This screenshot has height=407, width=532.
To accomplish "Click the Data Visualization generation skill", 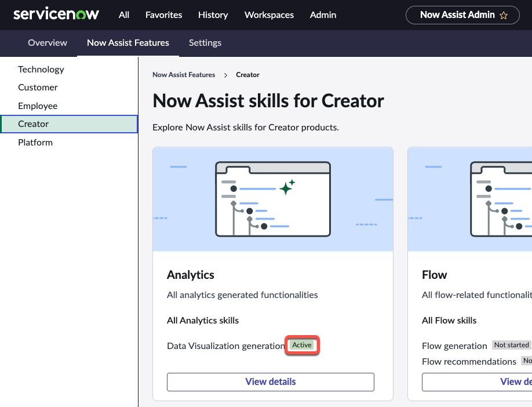I will [225, 346].
